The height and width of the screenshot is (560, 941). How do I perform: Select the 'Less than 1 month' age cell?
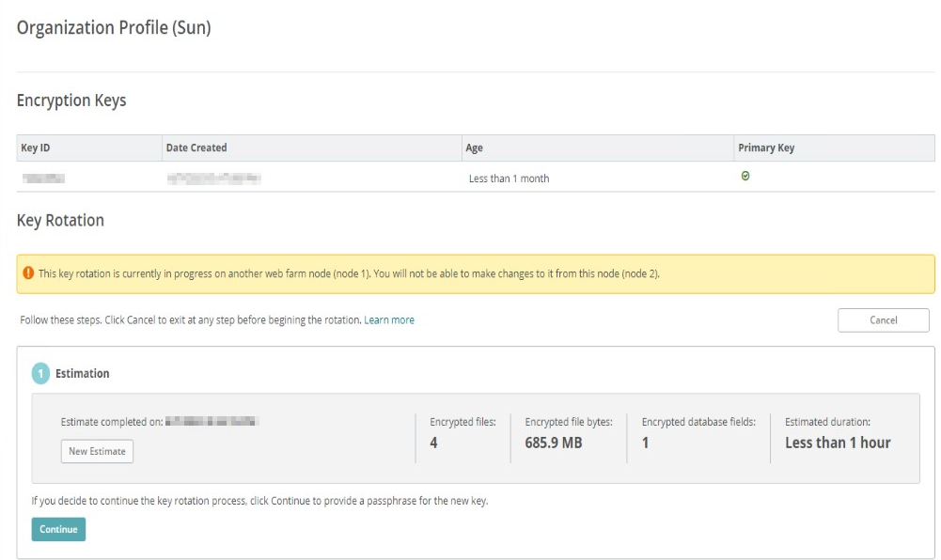pos(509,179)
